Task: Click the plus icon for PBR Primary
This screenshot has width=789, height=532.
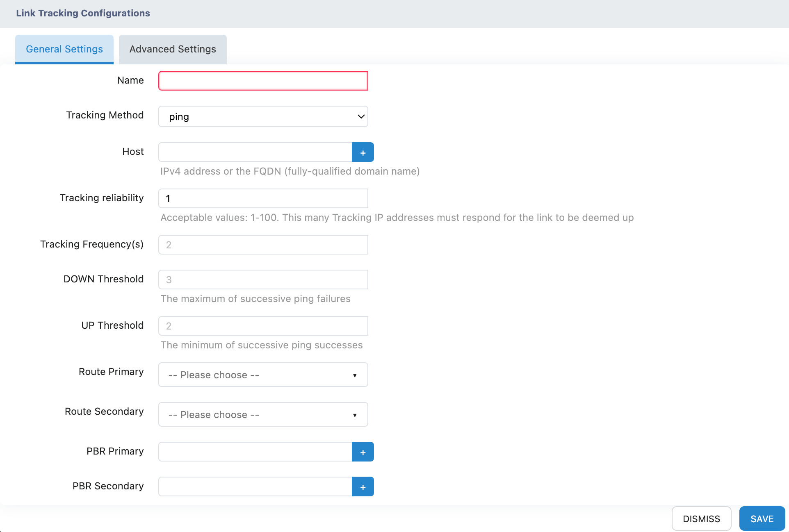Action: click(363, 452)
